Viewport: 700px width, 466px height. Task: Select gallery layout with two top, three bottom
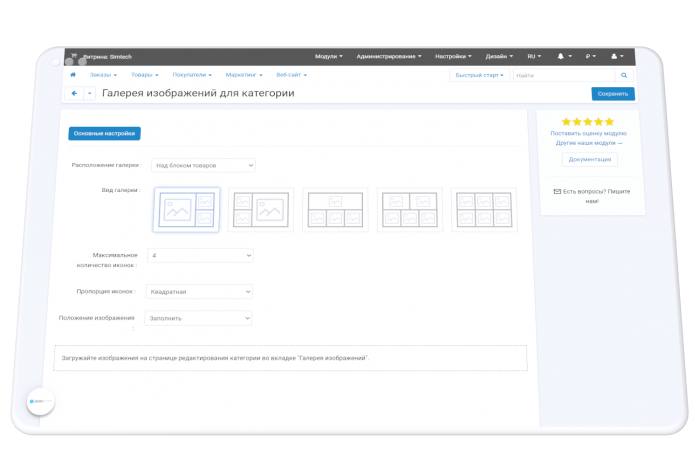click(410, 210)
